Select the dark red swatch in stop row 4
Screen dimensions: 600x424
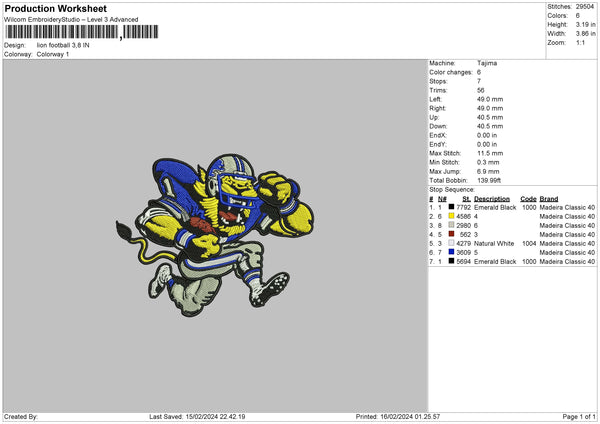coord(451,234)
